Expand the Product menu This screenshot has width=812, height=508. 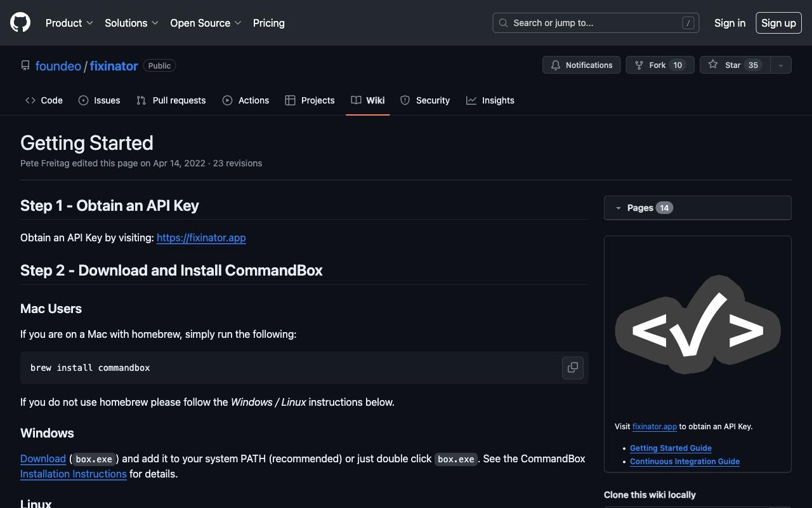(x=69, y=23)
